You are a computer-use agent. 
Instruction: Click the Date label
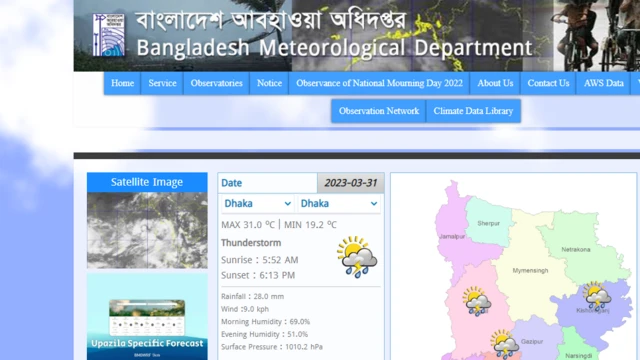[x=231, y=183]
